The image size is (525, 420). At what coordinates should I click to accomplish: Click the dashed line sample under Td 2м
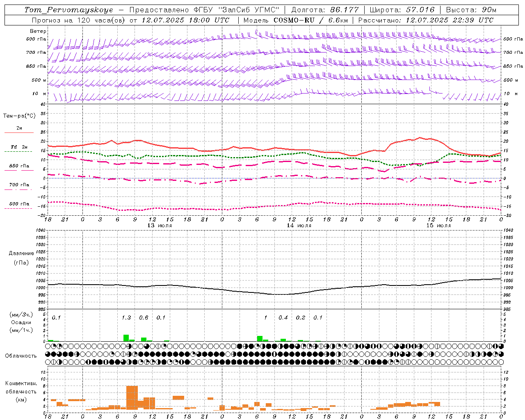(18, 151)
